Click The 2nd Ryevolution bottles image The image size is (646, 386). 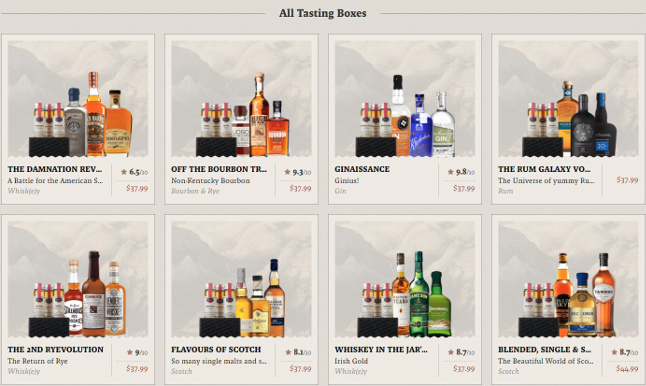[78, 279]
